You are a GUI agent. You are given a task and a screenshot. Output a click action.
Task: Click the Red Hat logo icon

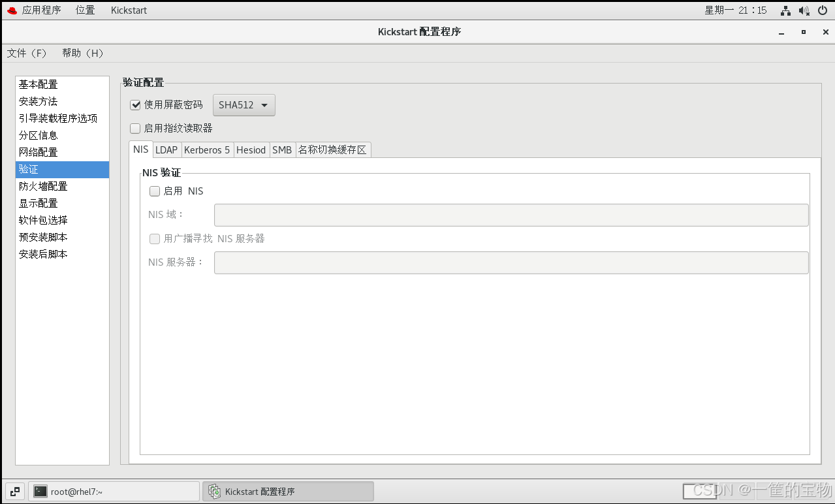(12, 10)
